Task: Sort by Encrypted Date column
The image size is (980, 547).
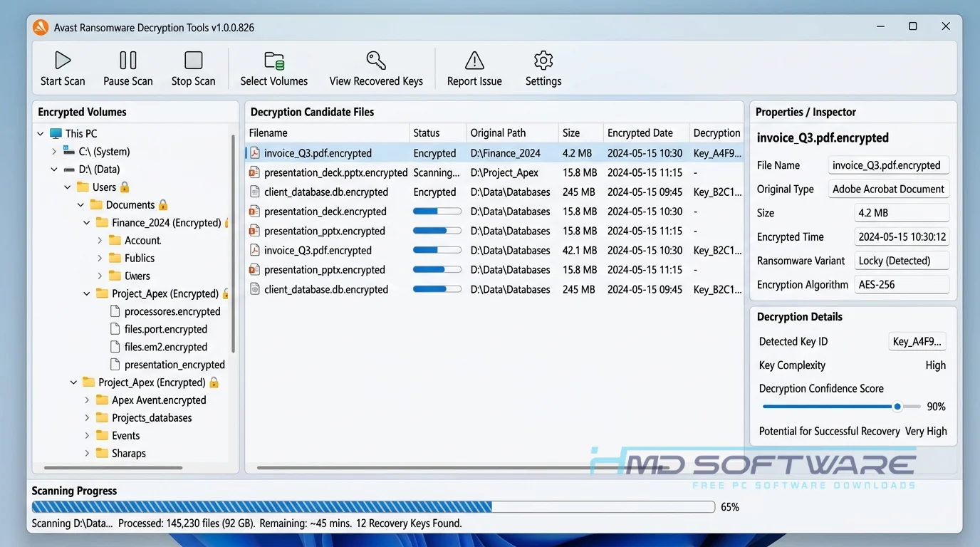Action: point(646,133)
